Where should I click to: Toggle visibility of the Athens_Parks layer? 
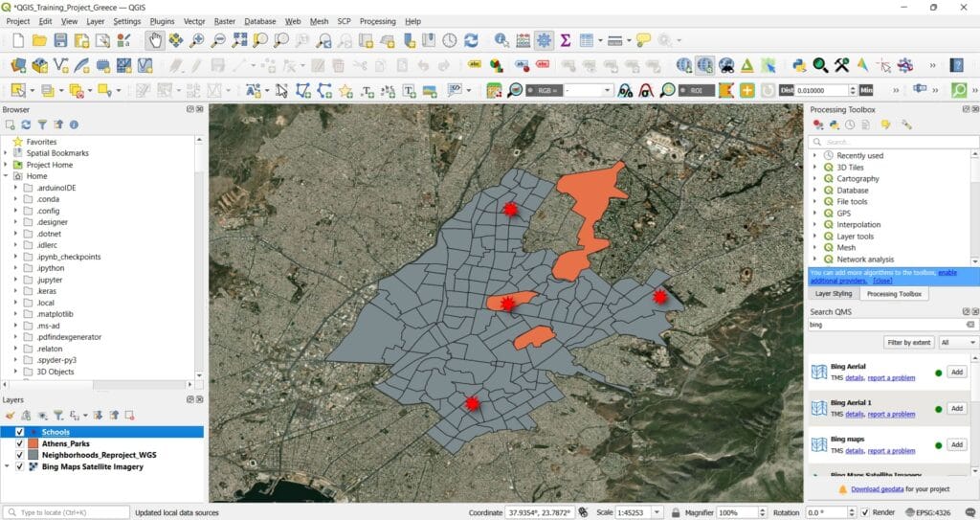click(19, 443)
